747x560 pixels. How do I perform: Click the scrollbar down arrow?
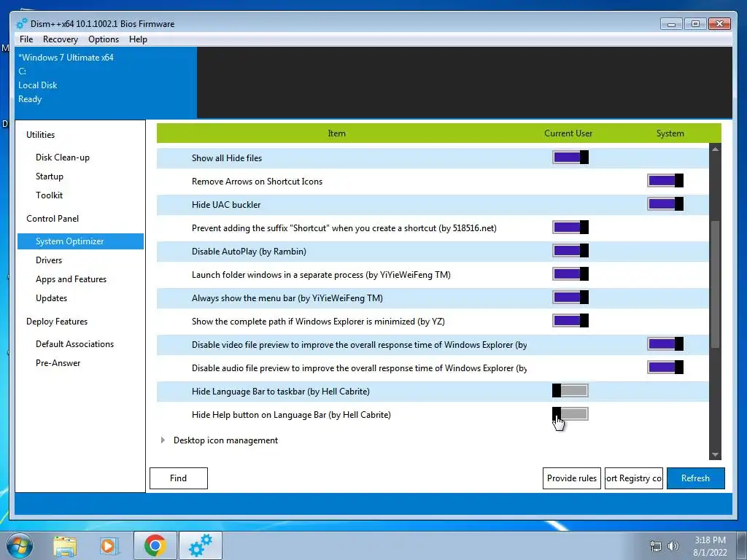(x=715, y=455)
